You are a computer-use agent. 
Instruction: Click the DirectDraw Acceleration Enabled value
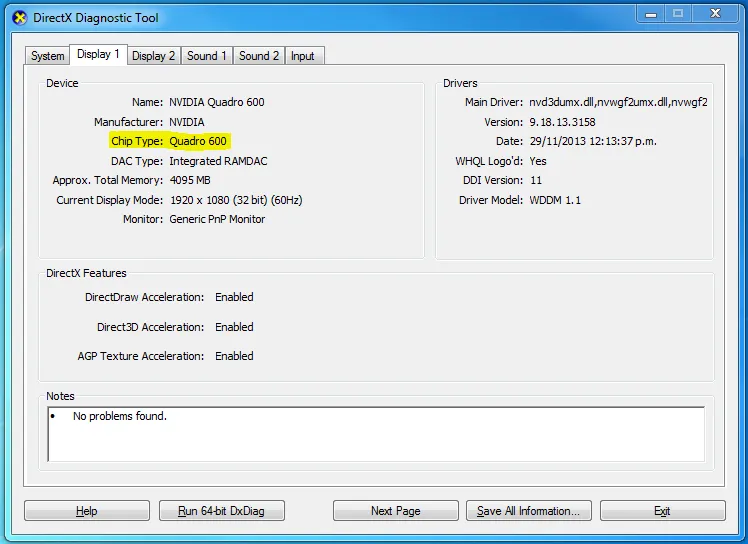(x=234, y=297)
